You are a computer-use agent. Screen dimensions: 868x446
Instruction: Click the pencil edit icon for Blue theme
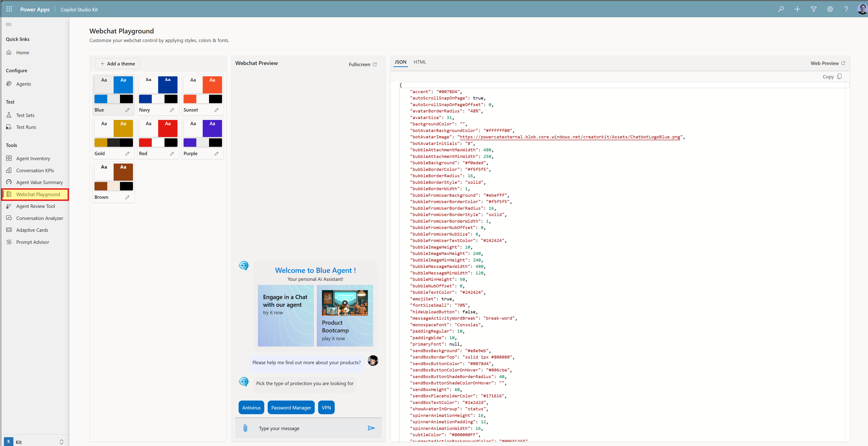point(127,110)
